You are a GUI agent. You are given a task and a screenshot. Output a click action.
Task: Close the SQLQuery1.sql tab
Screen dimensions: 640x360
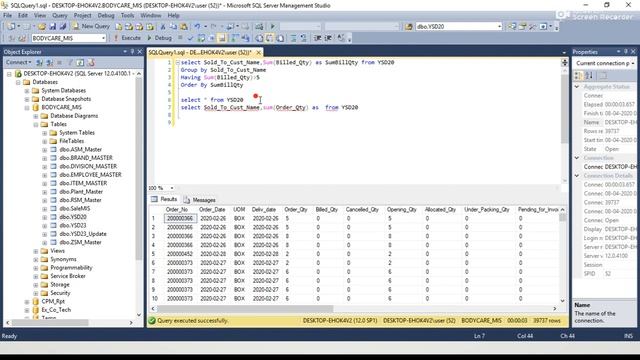coord(258,53)
